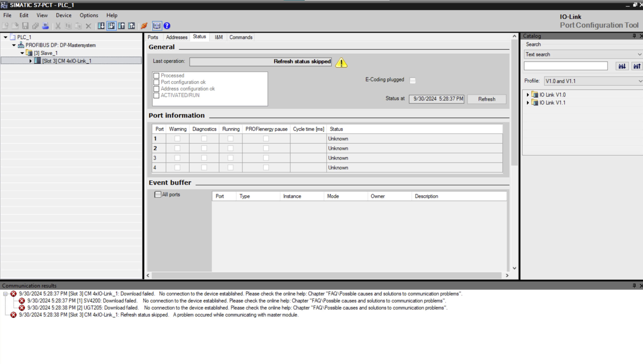Open Help via blue question mark icon
The height and width of the screenshot is (364, 643).
tap(167, 26)
